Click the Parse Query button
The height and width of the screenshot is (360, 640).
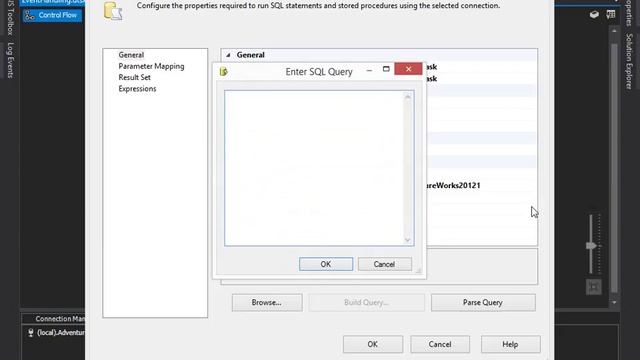(483, 302)
